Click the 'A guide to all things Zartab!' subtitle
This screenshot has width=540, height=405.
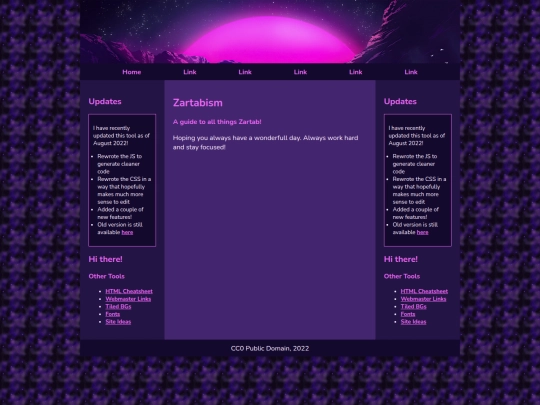pyautogui.click(x=217, y=122)
